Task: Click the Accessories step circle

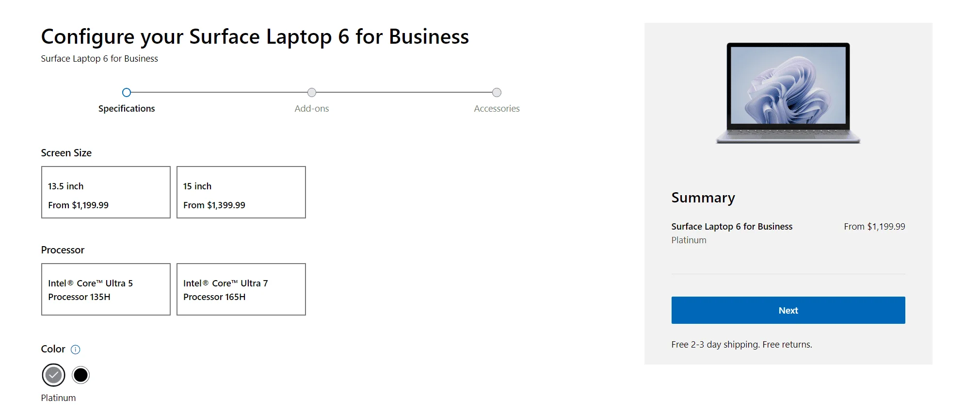Action: coord(496,92)
